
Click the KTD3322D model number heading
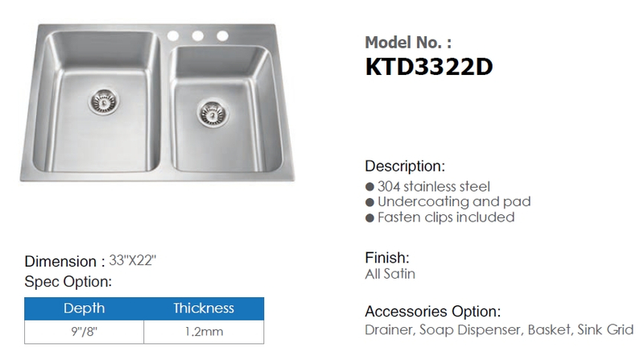point(429,67)
